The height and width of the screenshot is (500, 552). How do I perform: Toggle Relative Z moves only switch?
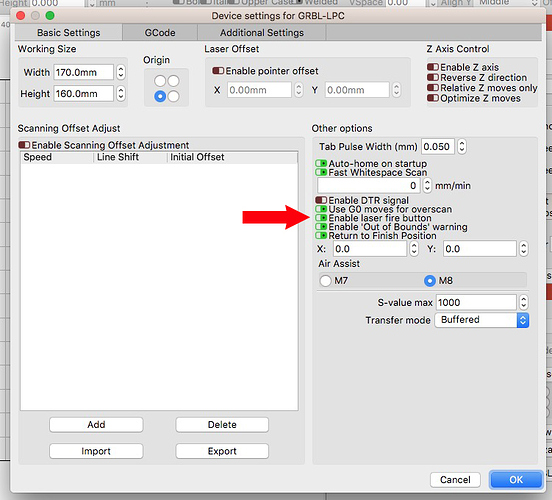(x=433, y=87)
